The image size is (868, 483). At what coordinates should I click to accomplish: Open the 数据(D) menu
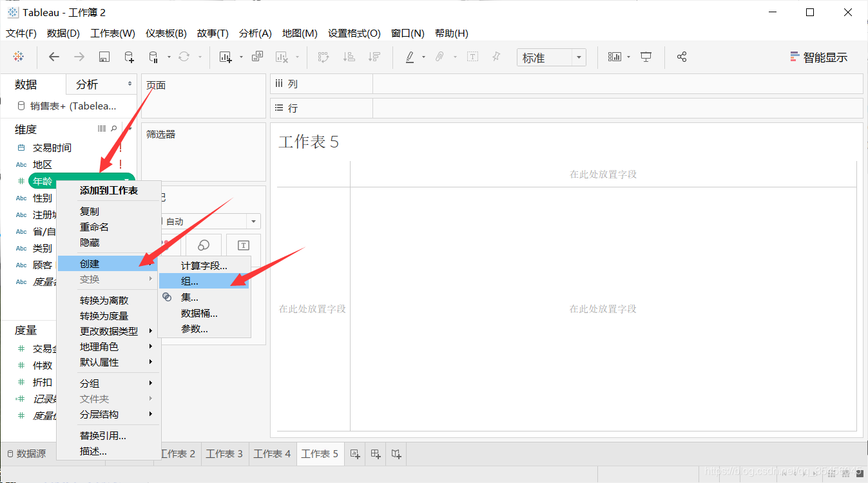(63, 33)
